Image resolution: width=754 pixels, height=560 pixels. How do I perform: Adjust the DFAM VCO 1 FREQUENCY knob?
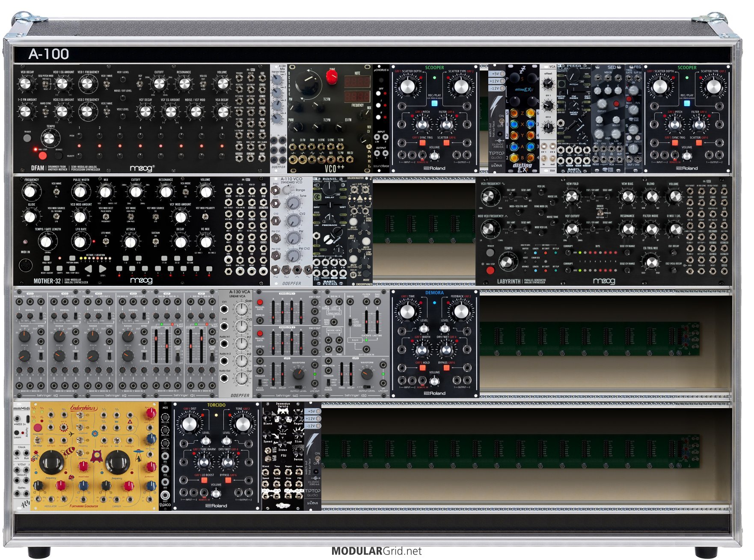88,84
